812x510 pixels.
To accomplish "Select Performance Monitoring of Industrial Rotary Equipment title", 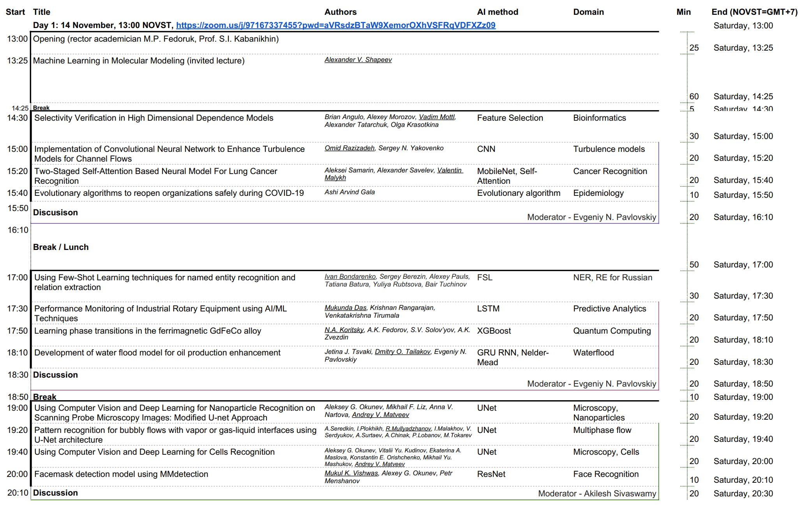I will [x=161, y=313].
